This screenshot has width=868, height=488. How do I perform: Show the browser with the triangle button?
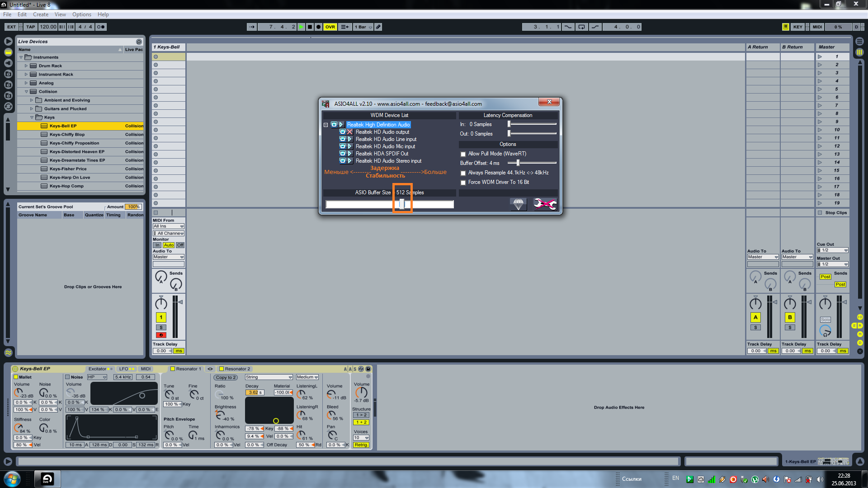click(8, 42)
